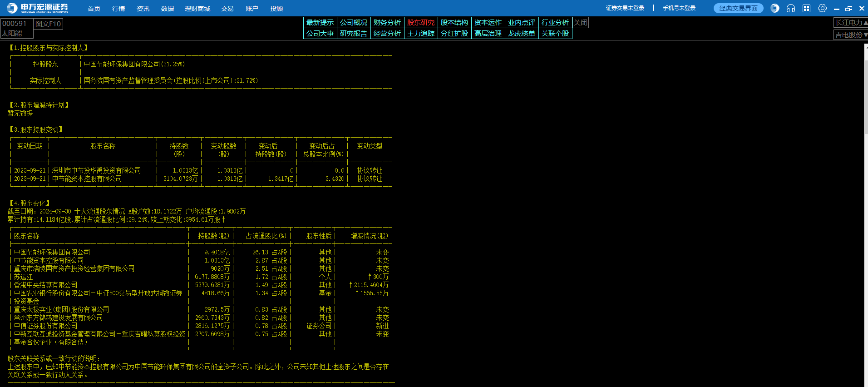Open the 投顾 menu
Screen dimensions: 868x387
276,9
